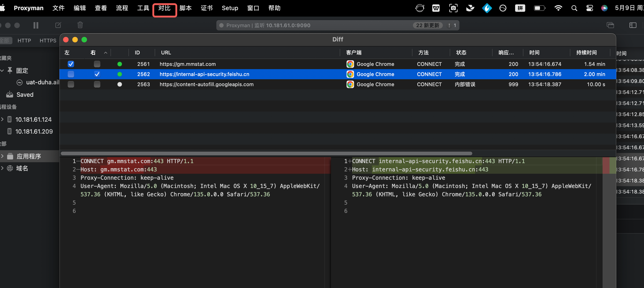Select the googleapis.com request row

click(206, 85)
